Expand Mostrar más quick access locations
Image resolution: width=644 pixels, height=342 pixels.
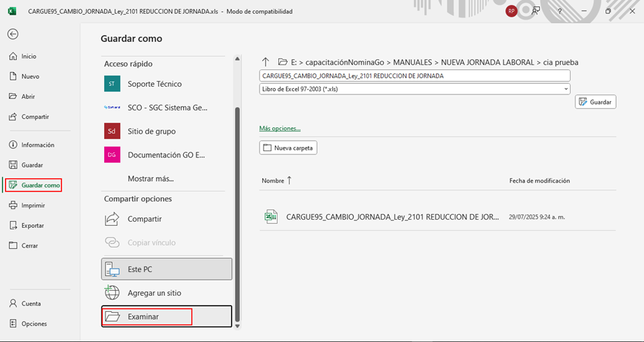(x=150, y=178)
